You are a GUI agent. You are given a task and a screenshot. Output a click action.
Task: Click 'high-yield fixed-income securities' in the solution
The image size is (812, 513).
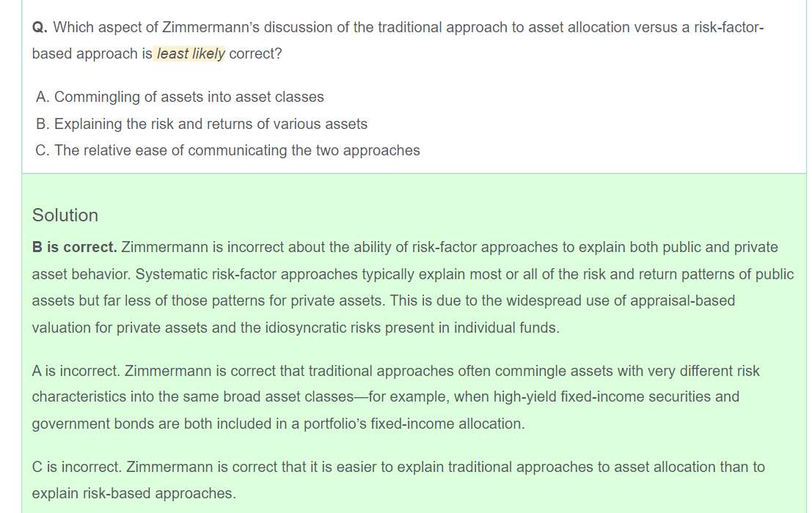point(596,397)
